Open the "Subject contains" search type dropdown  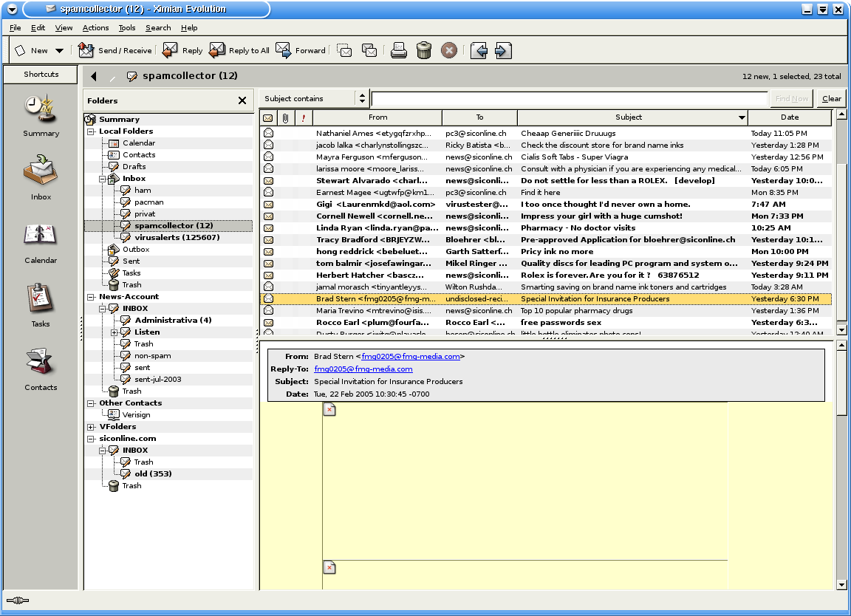click(x=361, y=98)
